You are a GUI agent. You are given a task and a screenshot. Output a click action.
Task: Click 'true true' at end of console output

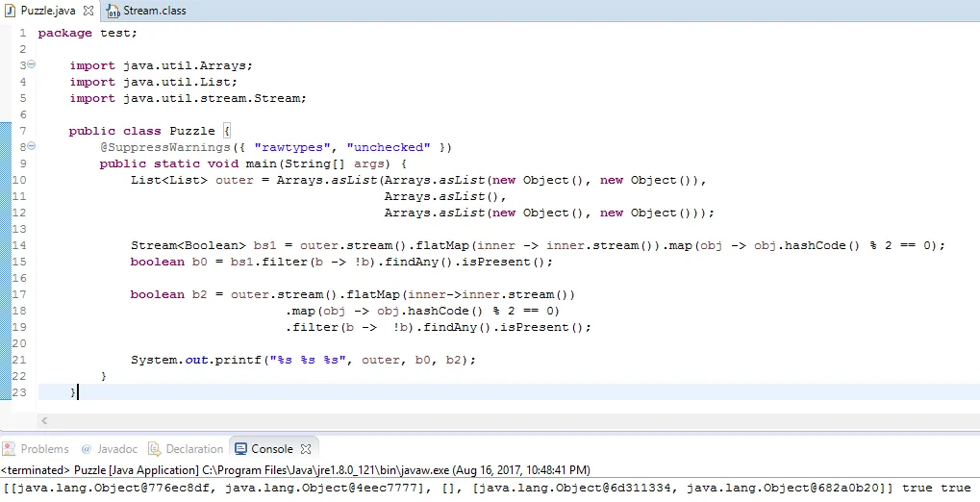[x=936, y=488]
